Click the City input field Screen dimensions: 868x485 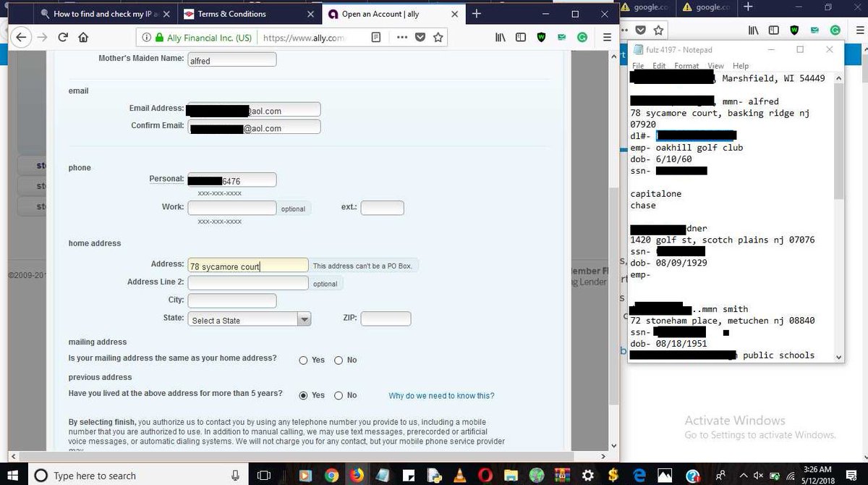(231, 300)
